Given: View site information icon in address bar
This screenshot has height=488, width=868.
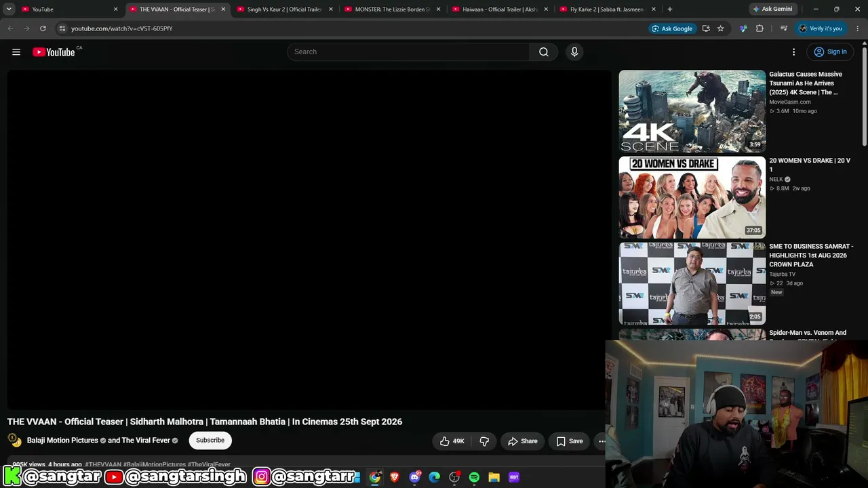Looking at the screenshot, I should click(x=62, y=28).
